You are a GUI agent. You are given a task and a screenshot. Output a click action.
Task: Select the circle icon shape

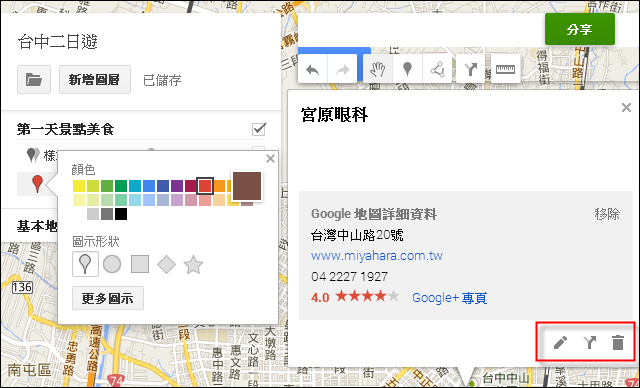click(112, 264)
